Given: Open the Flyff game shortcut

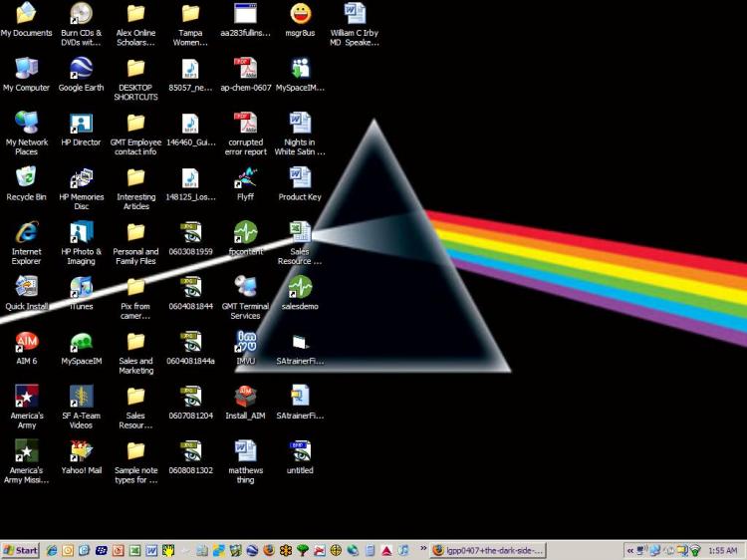Looking at the screenshot, I should [x=245, y=179].
